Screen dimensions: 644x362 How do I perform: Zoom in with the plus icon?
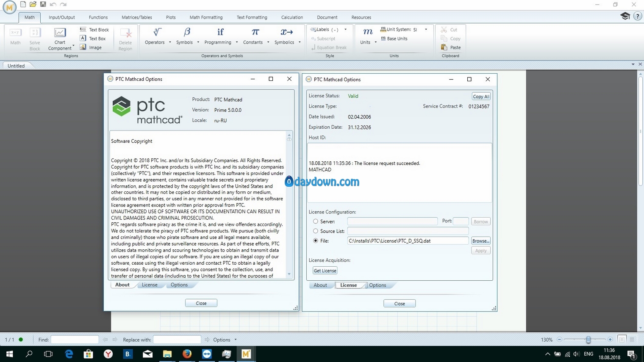point(610,340)
